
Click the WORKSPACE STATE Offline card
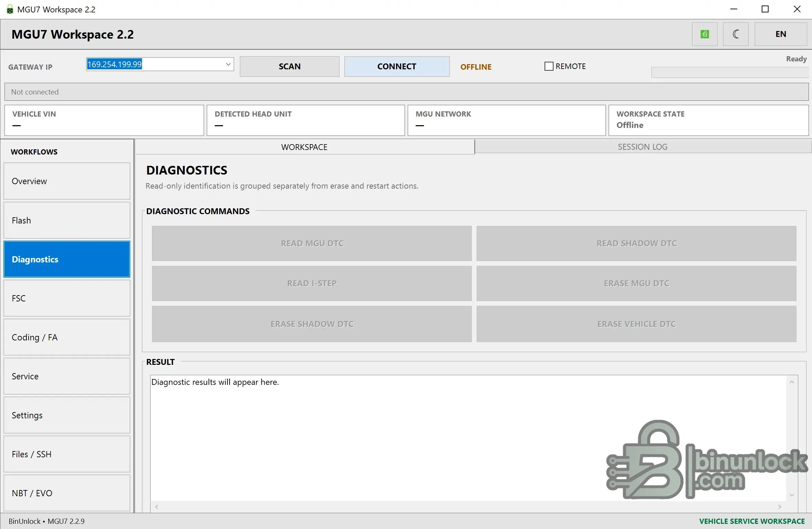coord(709,120)
